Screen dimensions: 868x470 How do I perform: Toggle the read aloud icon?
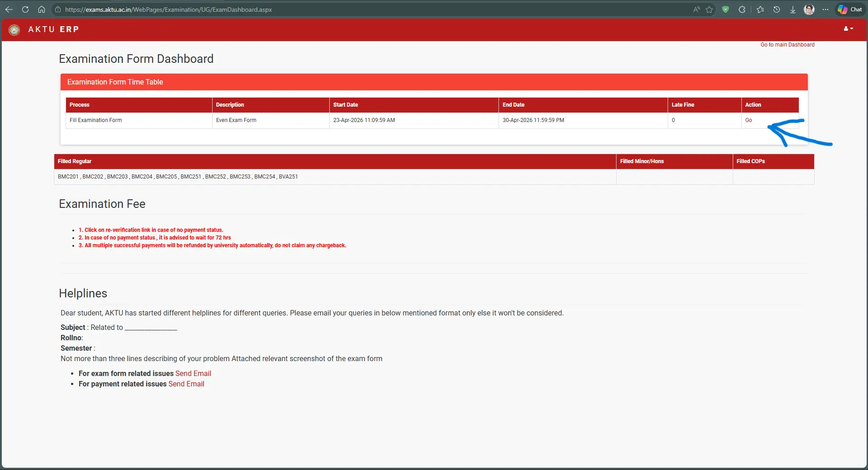point(697,9)
